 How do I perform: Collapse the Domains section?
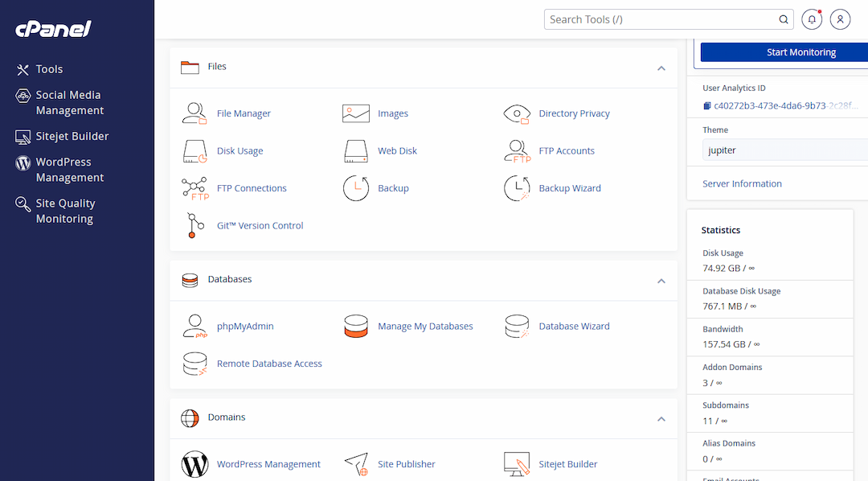pos(661,419)
